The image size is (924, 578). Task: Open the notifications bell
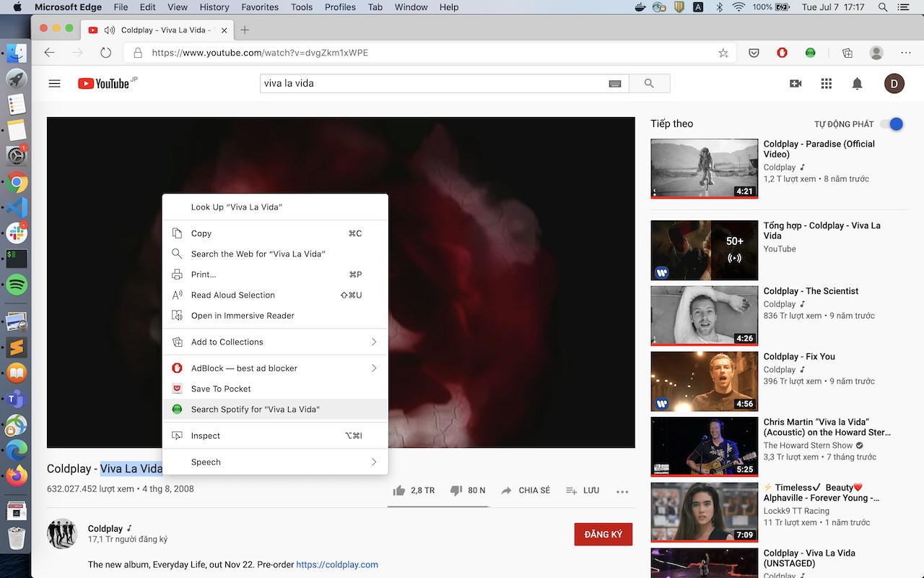click(857, 84)
